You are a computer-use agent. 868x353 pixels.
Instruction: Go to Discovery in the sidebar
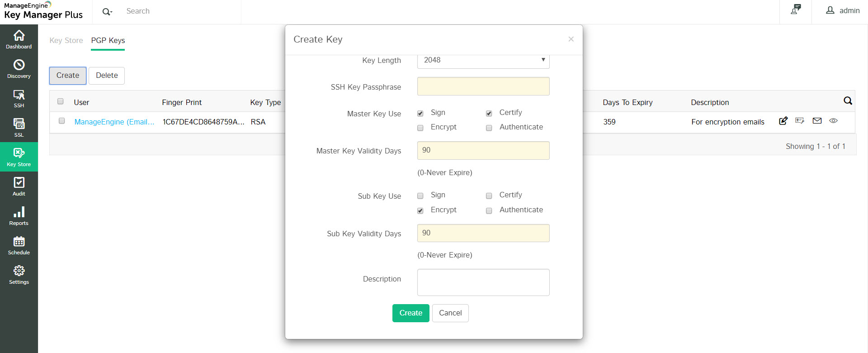coord(19,69)
